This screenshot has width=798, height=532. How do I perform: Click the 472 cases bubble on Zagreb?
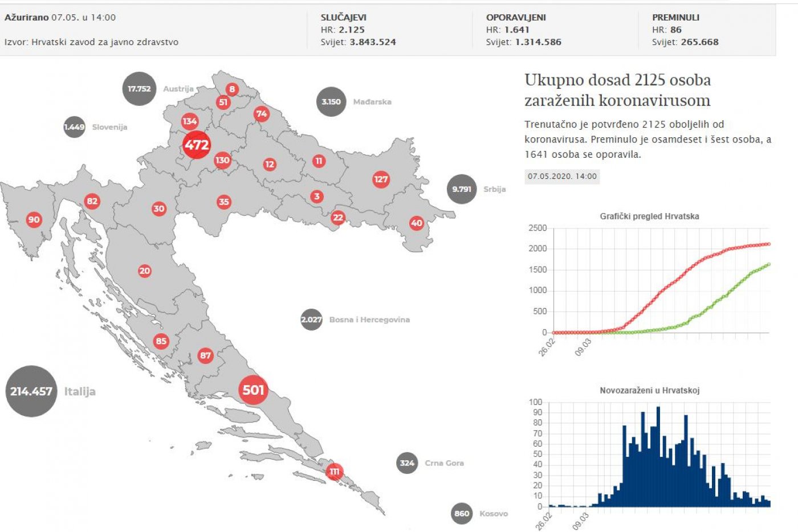pos(197,145)
